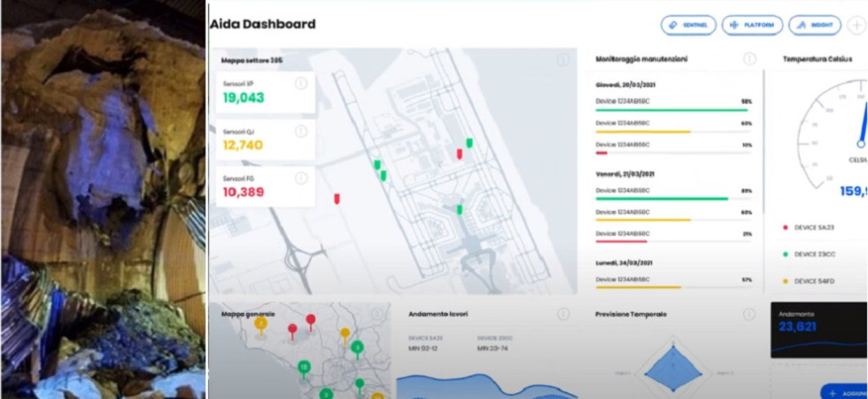Screen dimensions: 868x399
Task: Click the Sensori FG info icon
Action: tap(300, 178)
